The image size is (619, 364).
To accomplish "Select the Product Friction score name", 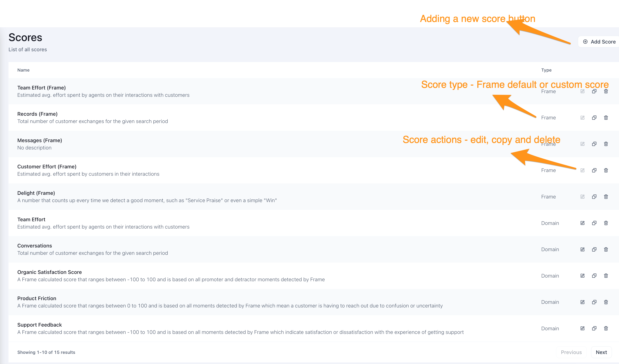I will tap(37, 298).
